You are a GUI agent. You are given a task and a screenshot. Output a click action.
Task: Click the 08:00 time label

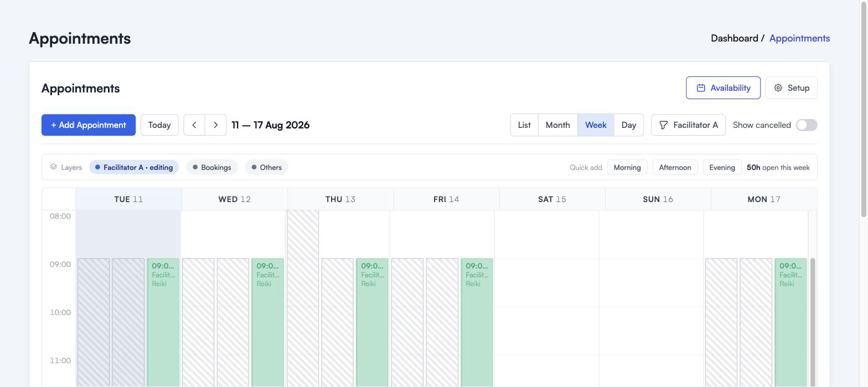(x=60, y=216)
